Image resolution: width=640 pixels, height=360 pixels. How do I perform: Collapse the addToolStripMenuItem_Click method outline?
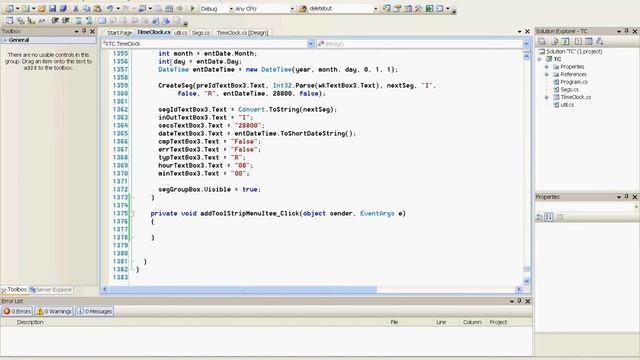pyautogui.click(x=132, y=213)
